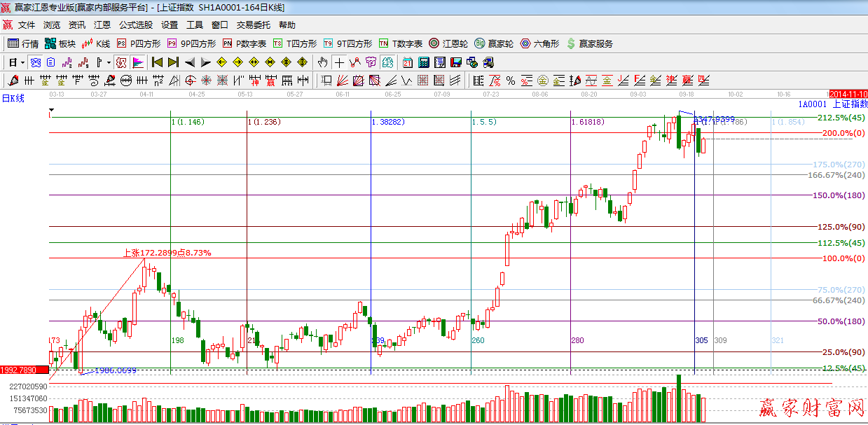
Task: Click the calendar icon showing 21
Action: pos(407,62)
